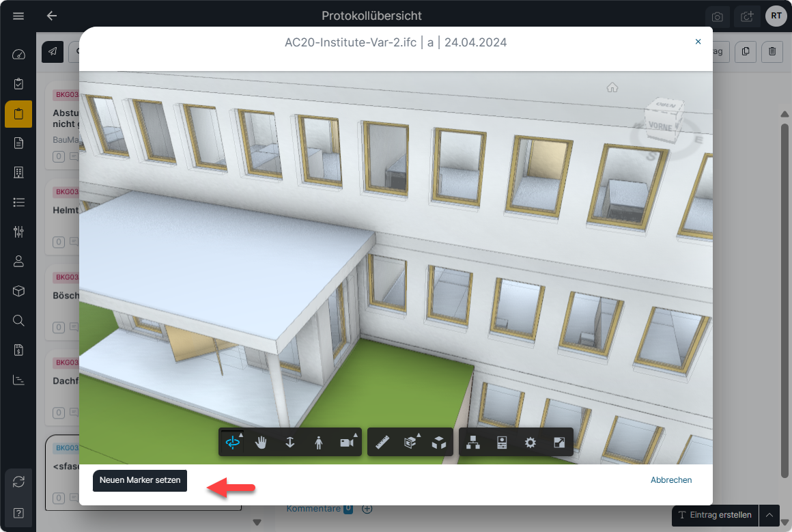
Task: Open the 3D cube models sidebar icon
Action: 18,291
